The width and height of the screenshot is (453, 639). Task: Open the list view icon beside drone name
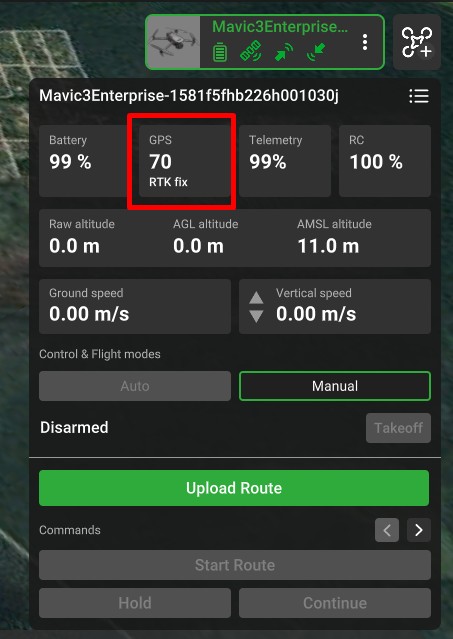click(x=419, y=97)
